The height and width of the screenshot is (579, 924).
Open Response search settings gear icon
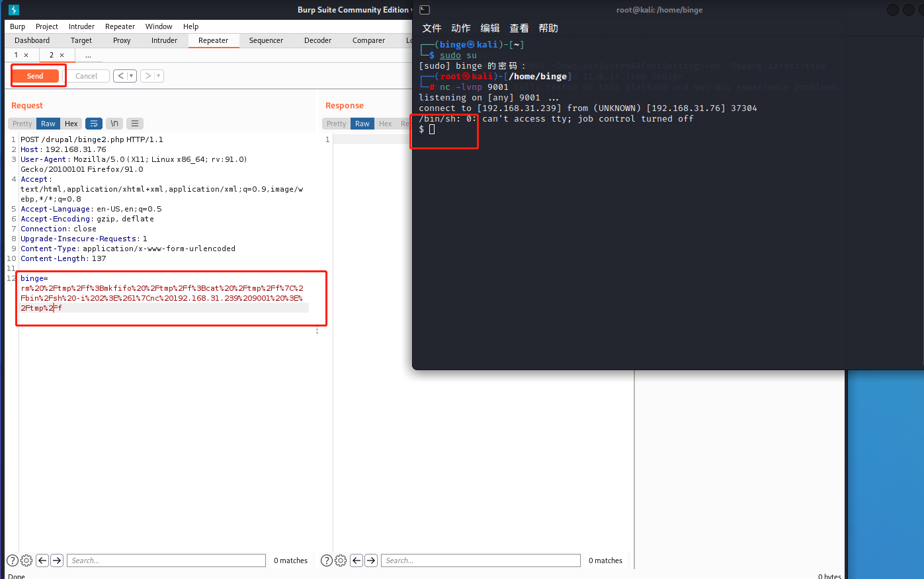[x=341, y=560]
